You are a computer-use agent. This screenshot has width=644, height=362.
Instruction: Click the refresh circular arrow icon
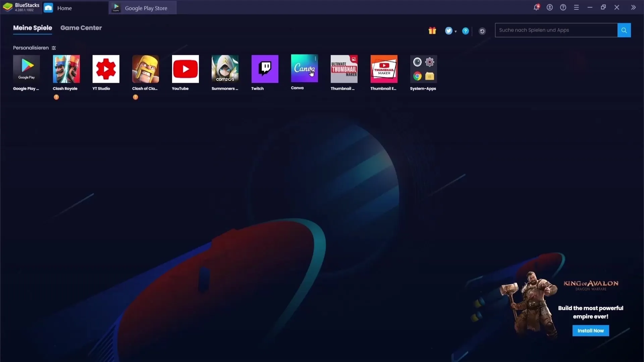click(x=482, y=31)
